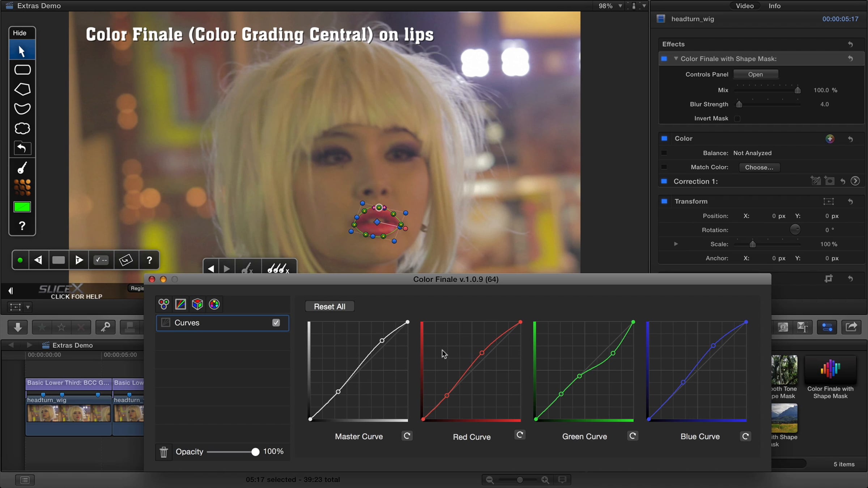The image size is (868, 488).
Task: Select the rounded rectangle shape tool
Action: [22, 69]
